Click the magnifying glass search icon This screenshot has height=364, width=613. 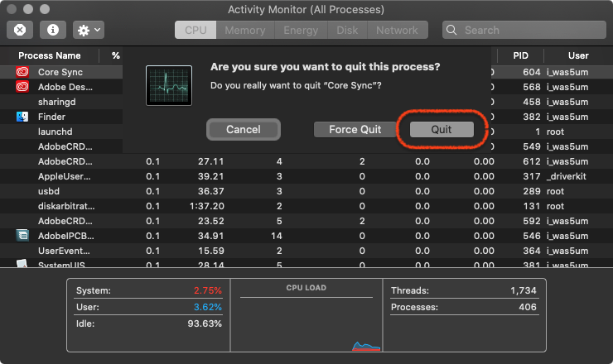click(x=451, y=30)
